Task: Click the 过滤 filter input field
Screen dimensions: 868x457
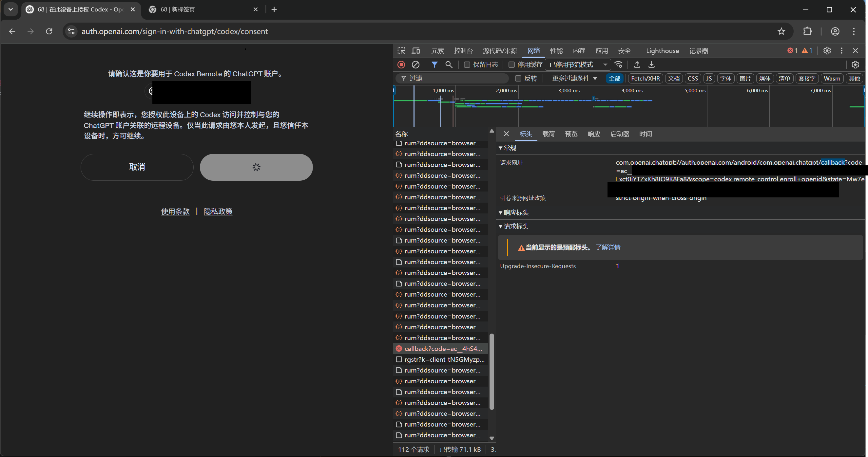Action: pos(452,79)
